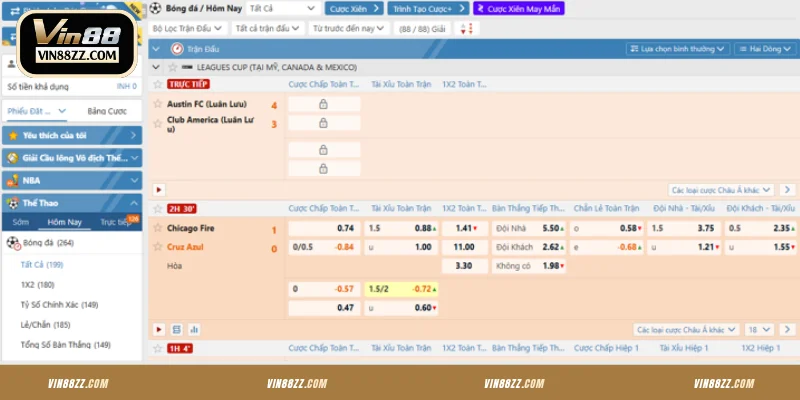800x400 pixels.
Task: Go to next page arrow in Austin FC row
Action: tap(787, 190)
